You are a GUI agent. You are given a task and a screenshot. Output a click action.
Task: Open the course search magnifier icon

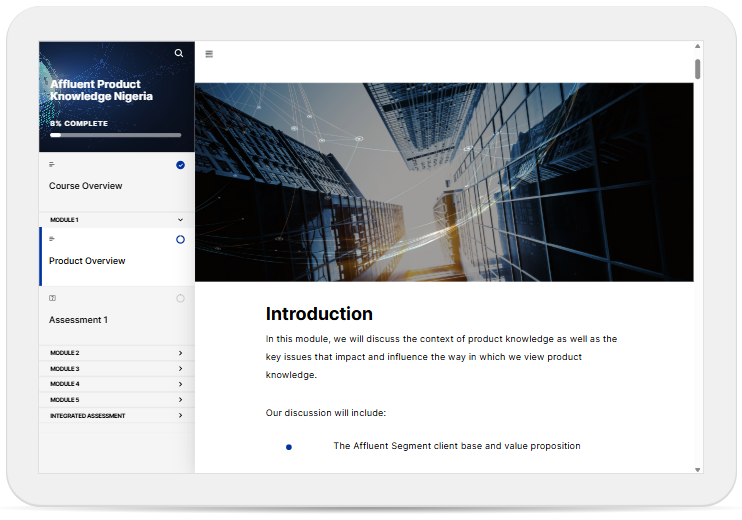(178, 53)
